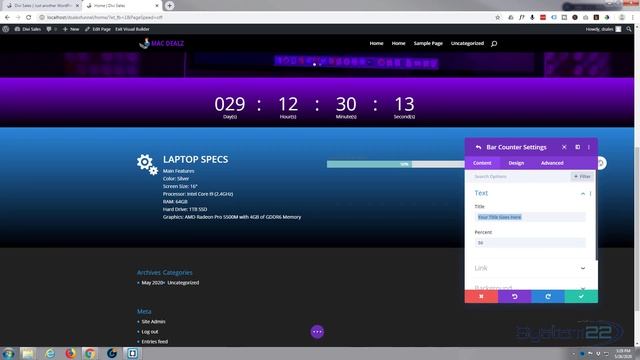Open the first Home navigation link
Viewport: 640px width, 360px height.
376,43
